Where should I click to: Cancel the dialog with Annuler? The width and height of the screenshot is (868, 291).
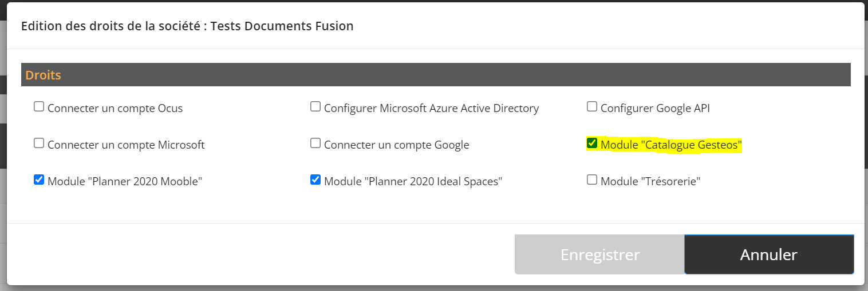click(x=768, y=254)
